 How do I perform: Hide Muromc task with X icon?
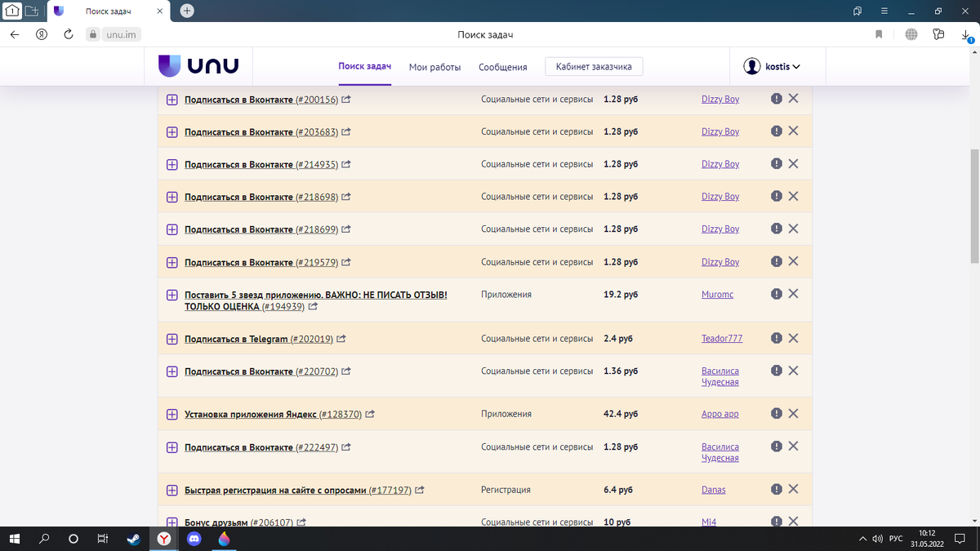[x=793, y=294]
